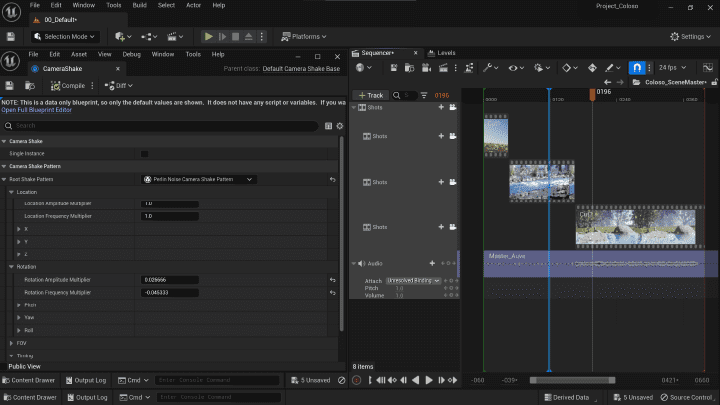Collapse the Camera Shake Pattern category
The width and height of the screenshot is (720, 405).
click(4, 166)
